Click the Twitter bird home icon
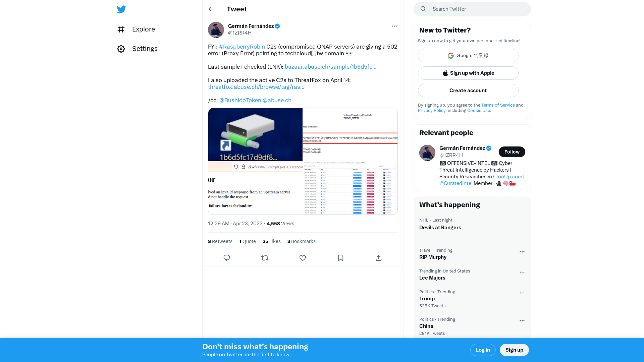The image size is (644, 362). [x=121, y=9]
